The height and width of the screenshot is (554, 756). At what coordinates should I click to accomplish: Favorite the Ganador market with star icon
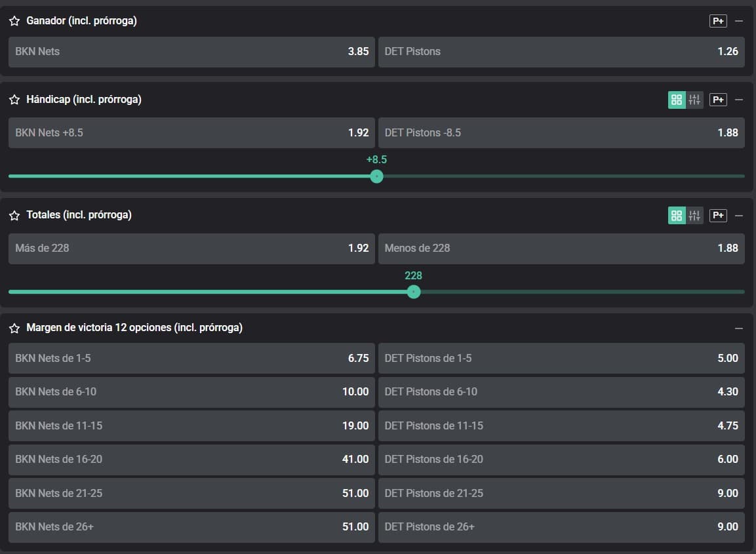[x=14, y=21]
